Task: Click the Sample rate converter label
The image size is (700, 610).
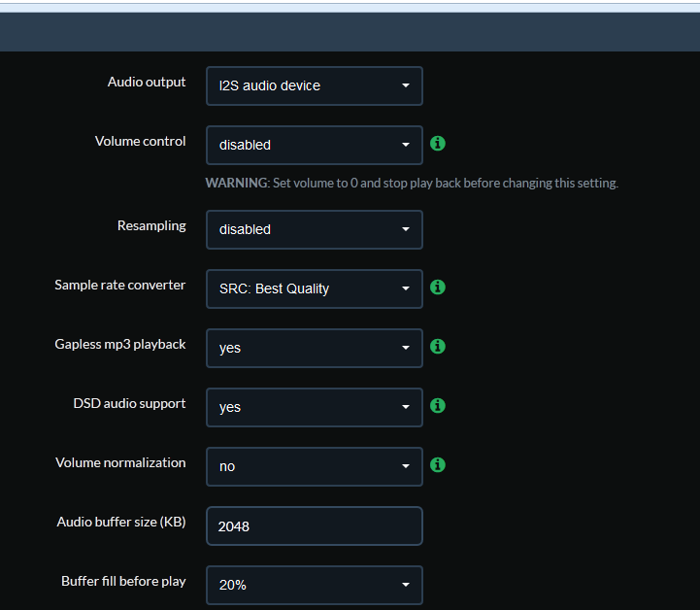Action: (x=119, y=285)
